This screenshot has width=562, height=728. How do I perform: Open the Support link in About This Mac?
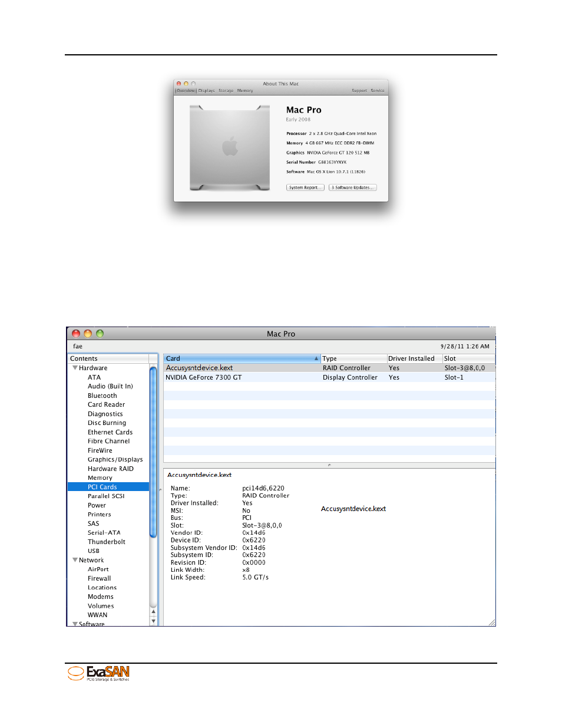click(x=359, y=91)
